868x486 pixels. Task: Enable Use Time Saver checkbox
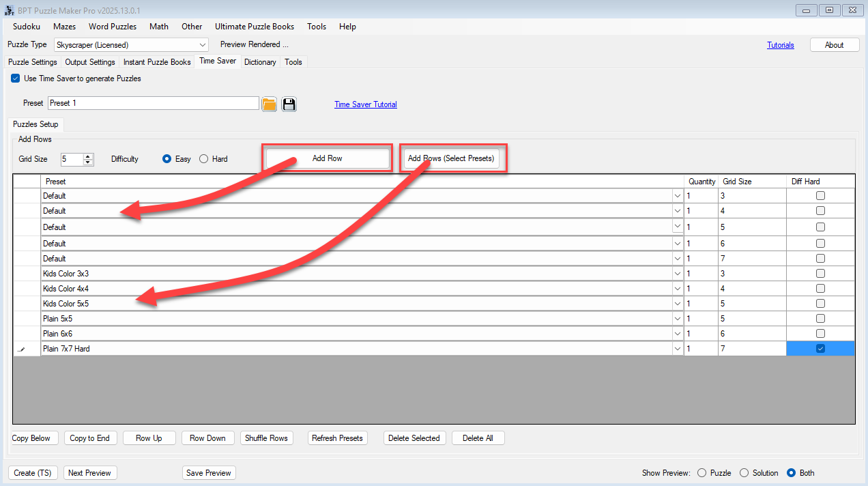16,78
